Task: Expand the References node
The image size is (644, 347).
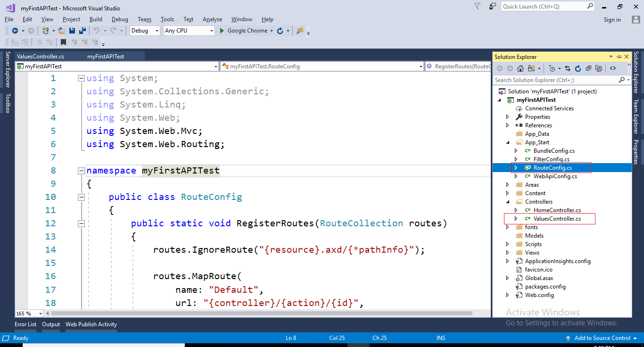Action: [508, 125]
